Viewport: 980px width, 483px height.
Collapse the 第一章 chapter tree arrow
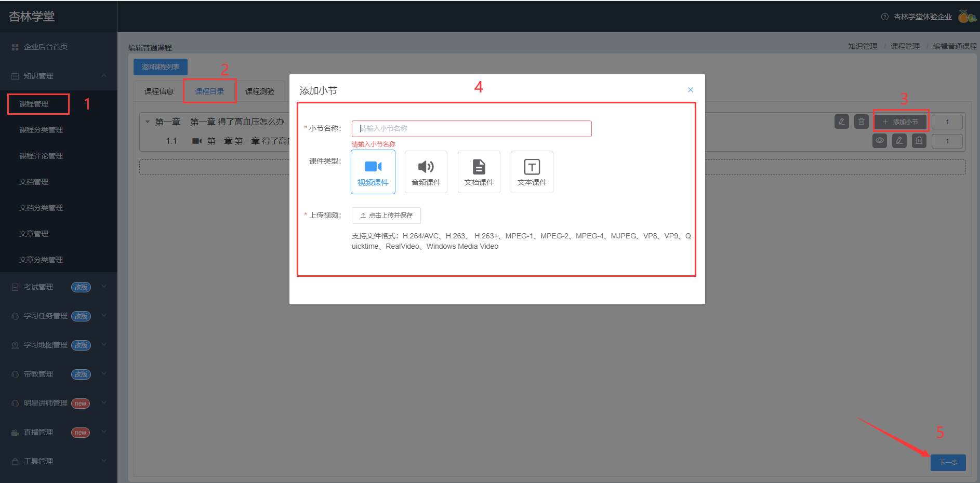[148, 122]
